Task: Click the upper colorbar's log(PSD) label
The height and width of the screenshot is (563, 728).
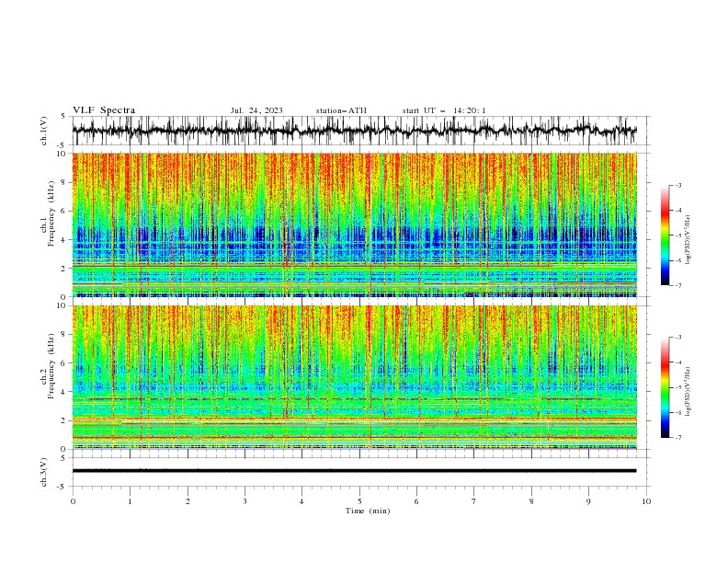Action: (688, 240)
